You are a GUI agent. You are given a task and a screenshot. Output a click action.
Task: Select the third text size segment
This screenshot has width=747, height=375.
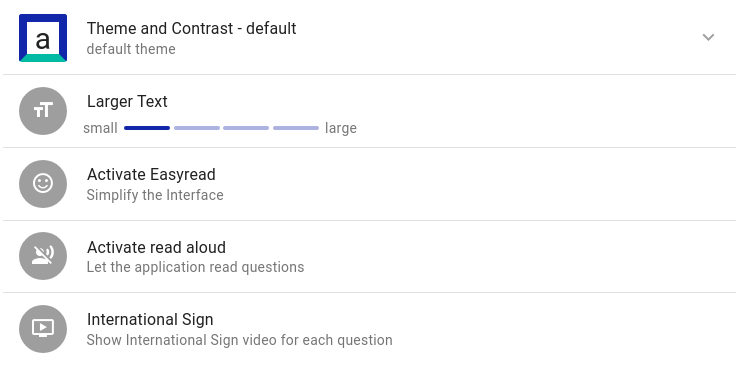tap(246, 128)
